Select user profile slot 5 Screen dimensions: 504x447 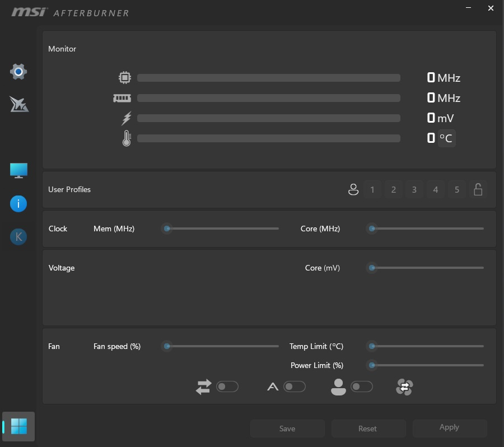point(457,190)
